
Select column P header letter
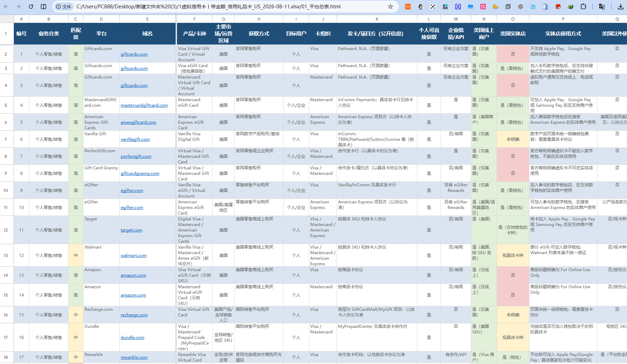click(563, 19)
